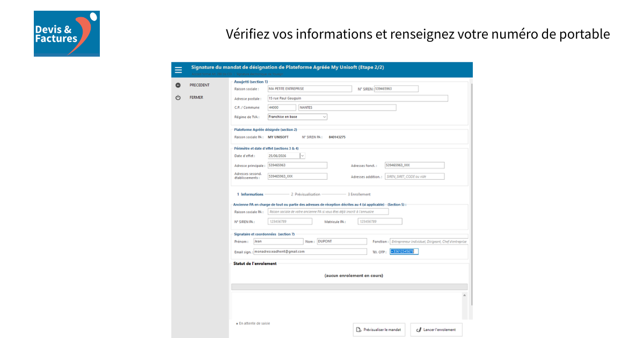Edit the N° SIREN field of the assujetti
Image resolution: width=644 pixels, height=338 pixels.
(396, 89)
